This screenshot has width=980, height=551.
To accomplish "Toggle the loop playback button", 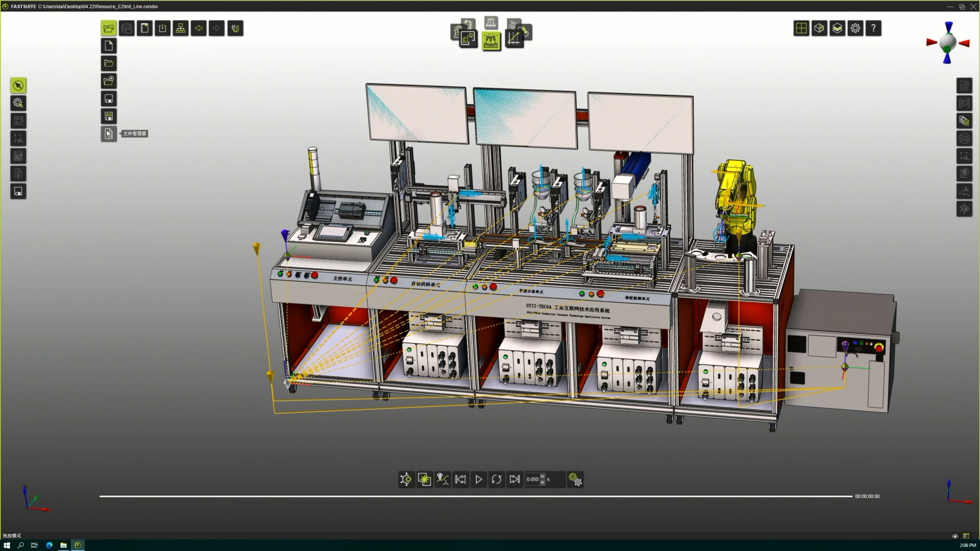I will pyautogui.click(x=496, y=479).
